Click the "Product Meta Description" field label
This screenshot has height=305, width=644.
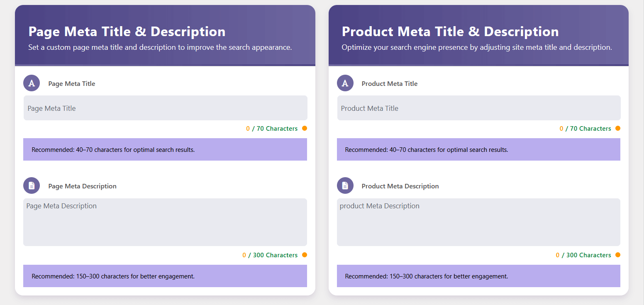[x=400, y=186]
